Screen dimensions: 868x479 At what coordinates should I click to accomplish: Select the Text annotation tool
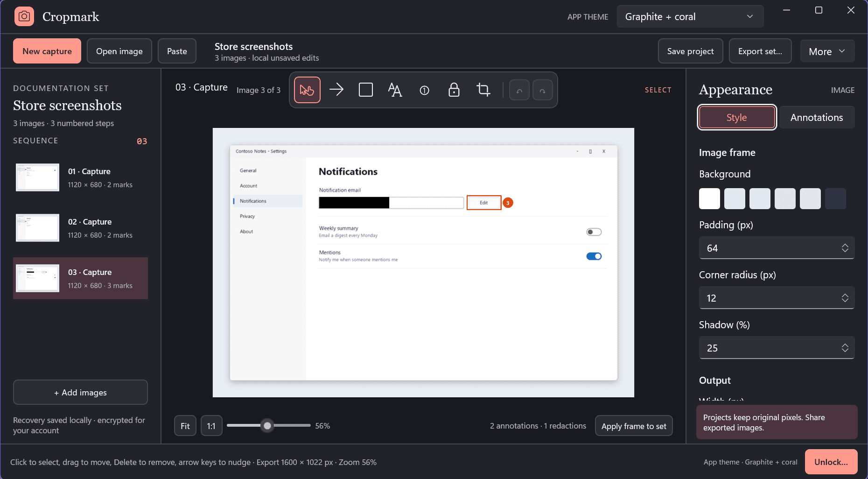pyautogui.click(x=395, y=90)
